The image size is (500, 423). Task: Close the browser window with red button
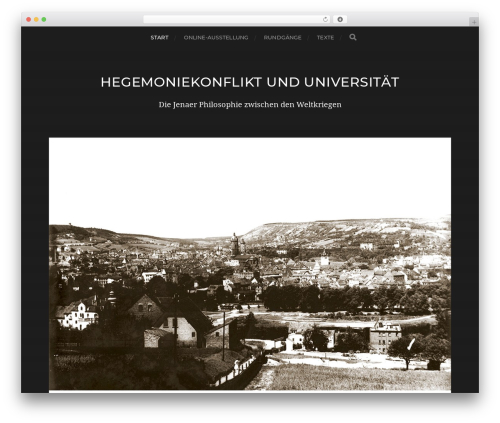(x=29, y=20)
